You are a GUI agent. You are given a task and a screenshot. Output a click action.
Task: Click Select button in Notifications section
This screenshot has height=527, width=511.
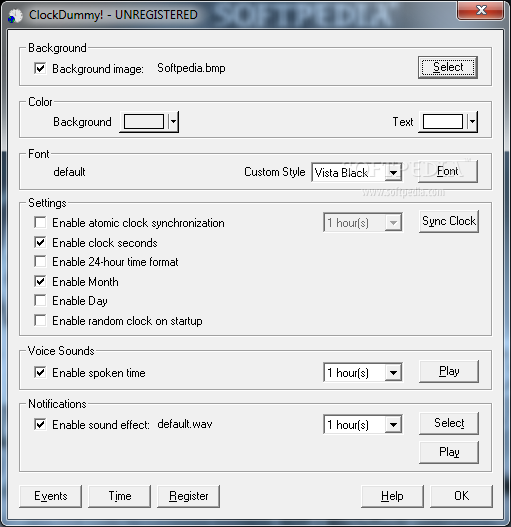tap(449, 423)
